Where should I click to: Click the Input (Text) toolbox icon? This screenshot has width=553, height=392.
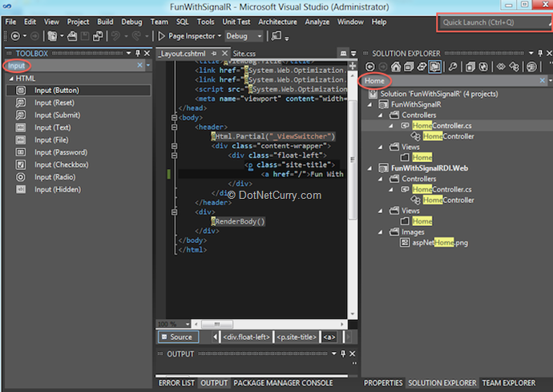pos(21,127)
